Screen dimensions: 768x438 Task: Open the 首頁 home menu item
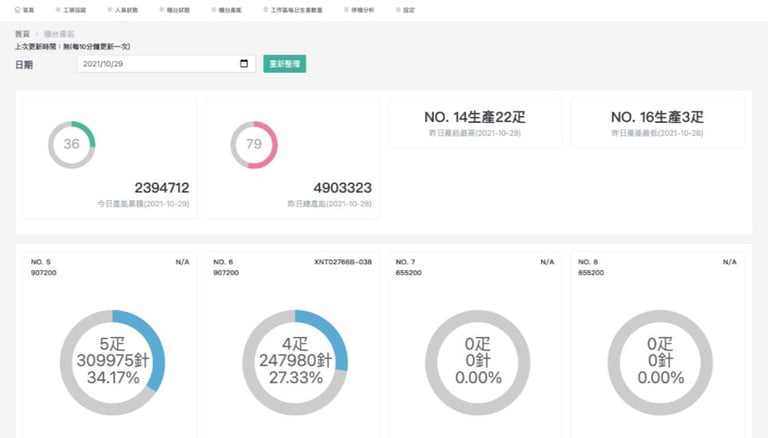pyautogui.click(x=24, y=10)
